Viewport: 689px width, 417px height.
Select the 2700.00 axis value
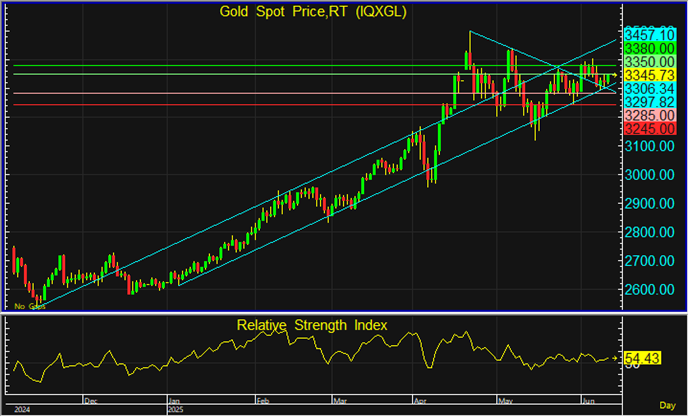point(649,261)
